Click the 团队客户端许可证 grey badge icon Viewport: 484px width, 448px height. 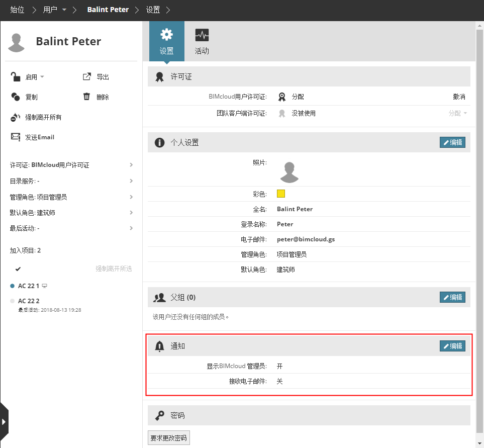tap(282, 114)
